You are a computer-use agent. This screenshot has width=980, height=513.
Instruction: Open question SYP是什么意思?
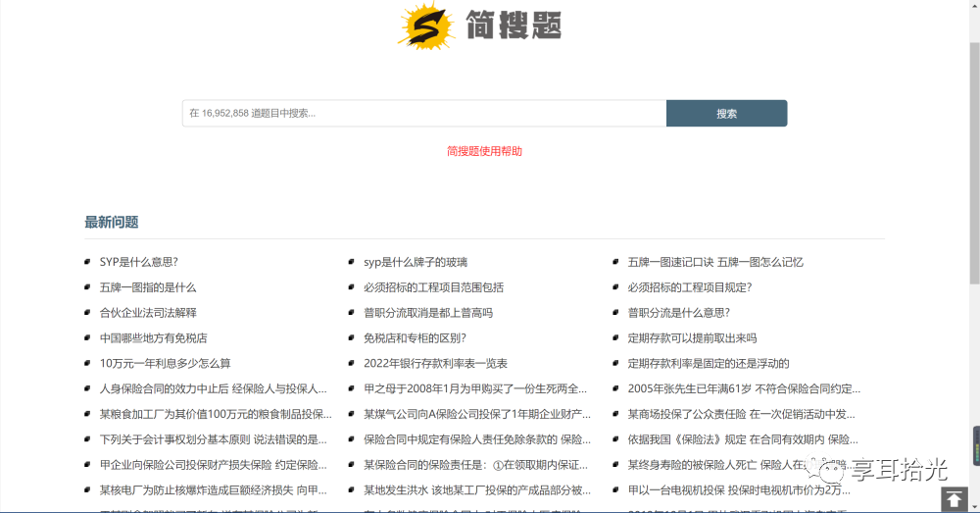coord(139,262)
